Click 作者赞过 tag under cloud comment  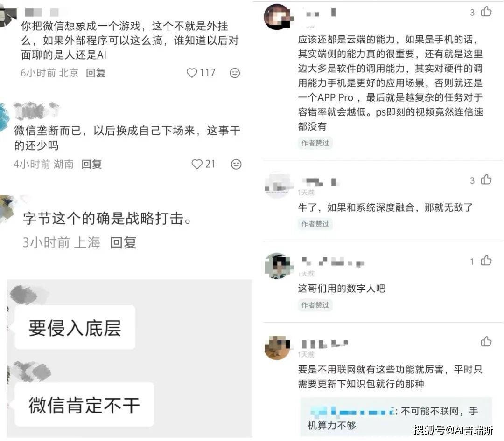click(315, 143)
